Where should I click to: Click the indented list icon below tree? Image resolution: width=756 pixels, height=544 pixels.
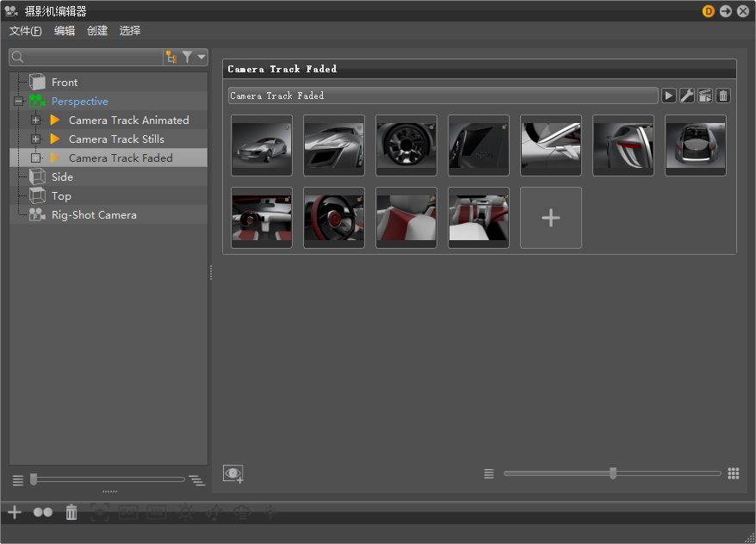coord(197,480)
